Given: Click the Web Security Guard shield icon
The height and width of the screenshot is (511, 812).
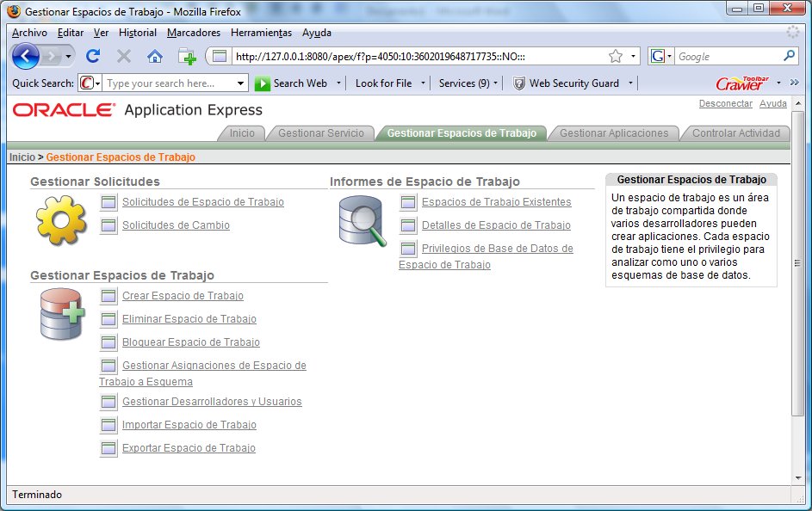Looking at the screenshot, I should pos(518,83).
